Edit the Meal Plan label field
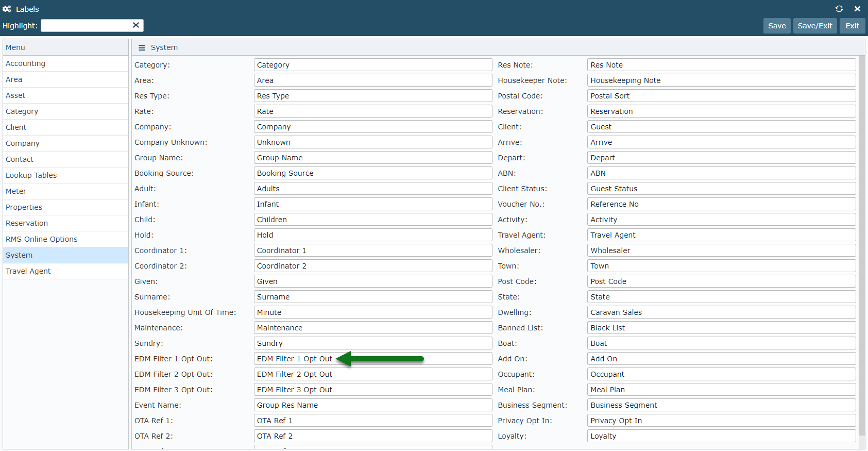The width and height of the screenshot is (868, 451). coord(722,390)
